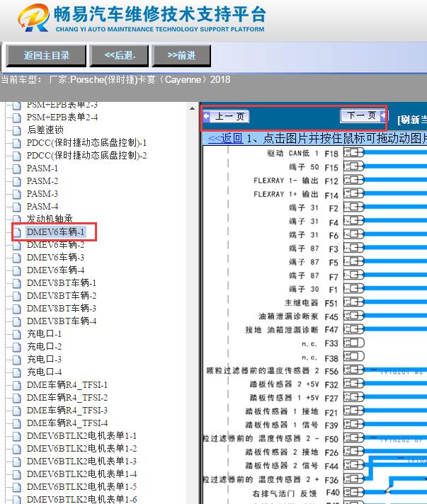The height and width of the screenshot is (504, 427).
Task: Click the platform logo in the header
Action: click(x=33, y=18)
